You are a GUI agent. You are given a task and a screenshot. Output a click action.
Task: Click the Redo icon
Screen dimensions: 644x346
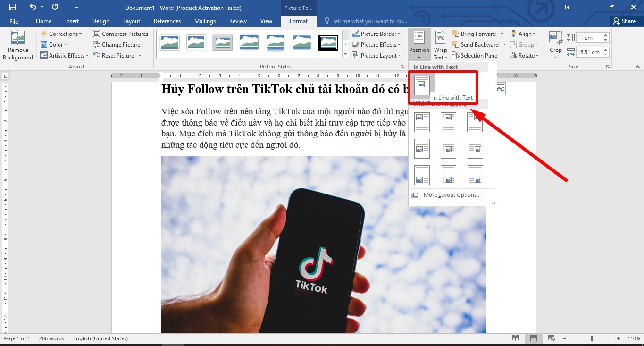coord(55,7)
